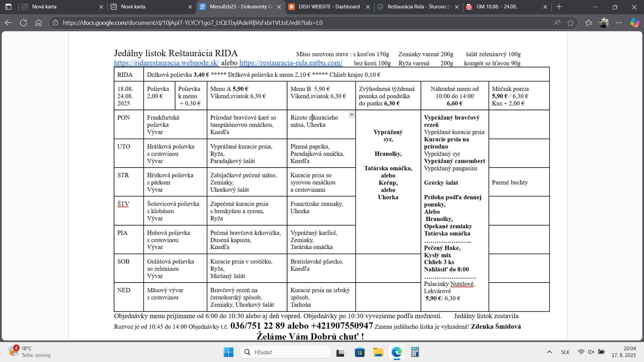
Task: Open the table cell dropdown arrow
Action: [352, 115]
